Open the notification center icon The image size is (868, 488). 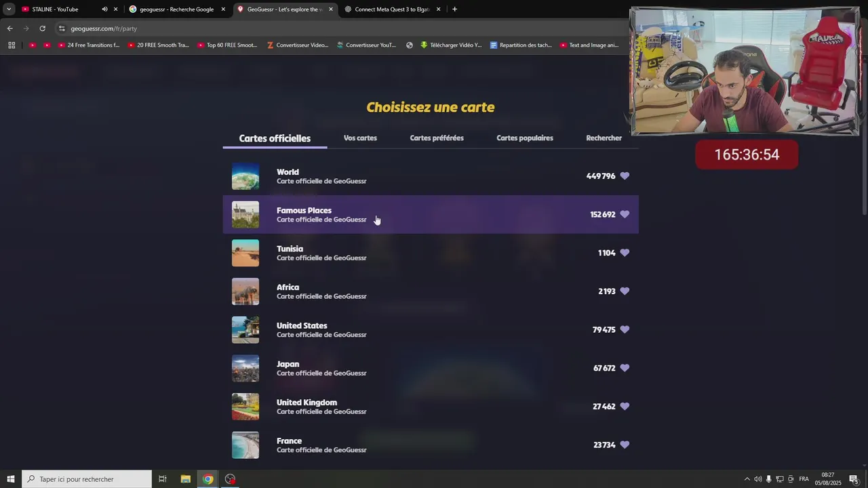click(x=854, y=479)
